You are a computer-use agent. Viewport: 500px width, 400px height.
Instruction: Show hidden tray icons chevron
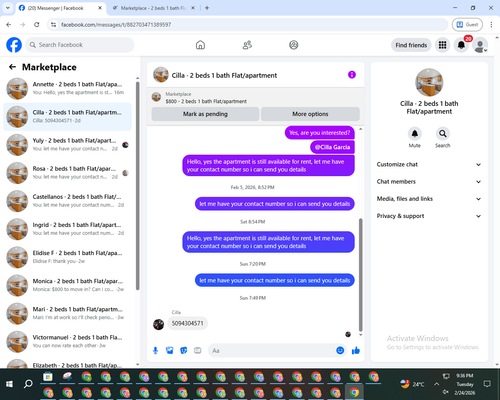(436, 384)
